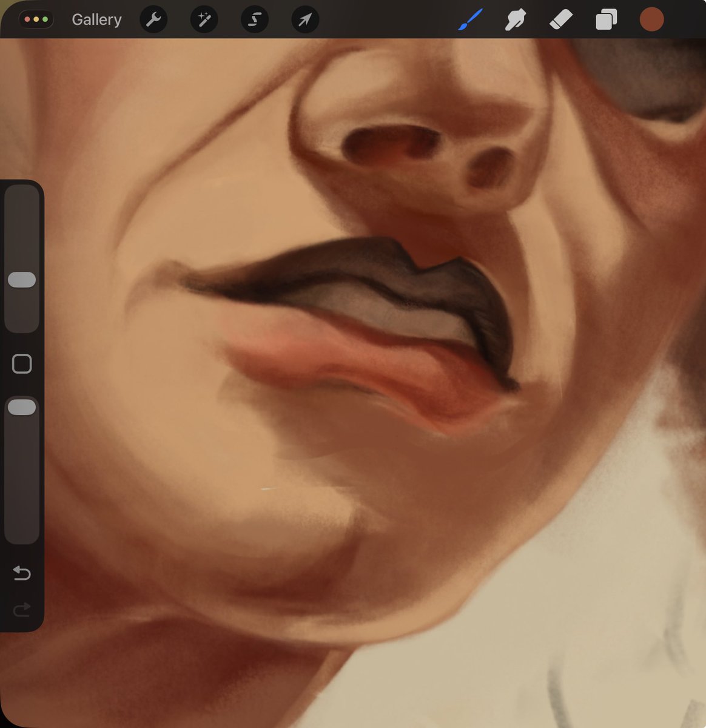Tap the canvas to dismiss panels
The image size is (706, 728).
coord(364,516)
